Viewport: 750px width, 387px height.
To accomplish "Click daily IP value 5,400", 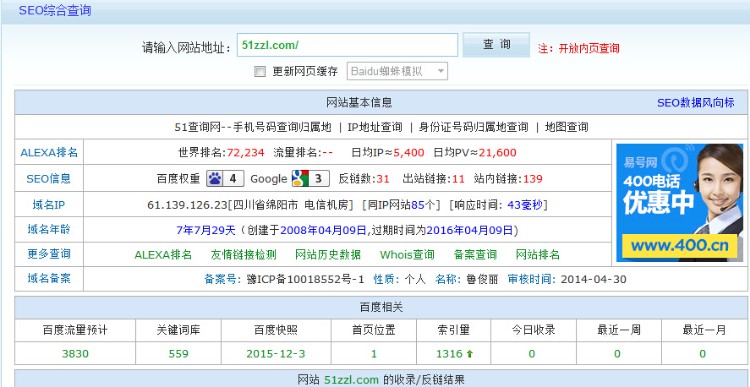I will 409,153.
